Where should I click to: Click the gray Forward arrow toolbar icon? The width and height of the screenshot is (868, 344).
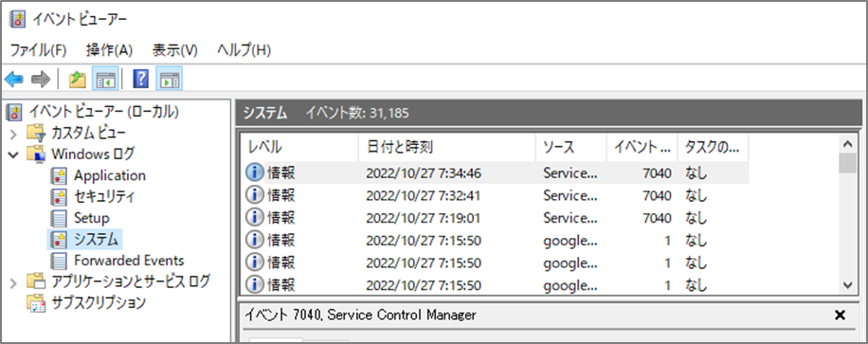point(41,80)
